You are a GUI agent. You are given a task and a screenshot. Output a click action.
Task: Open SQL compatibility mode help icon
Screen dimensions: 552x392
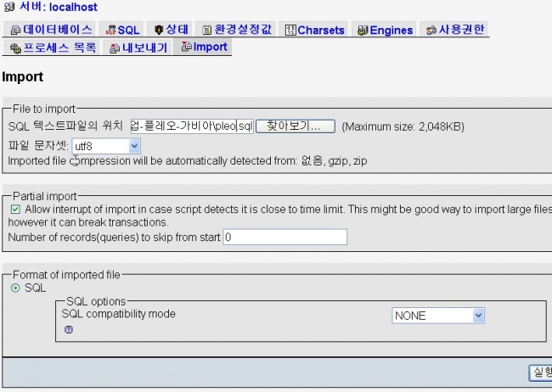[x=69, y=330]
